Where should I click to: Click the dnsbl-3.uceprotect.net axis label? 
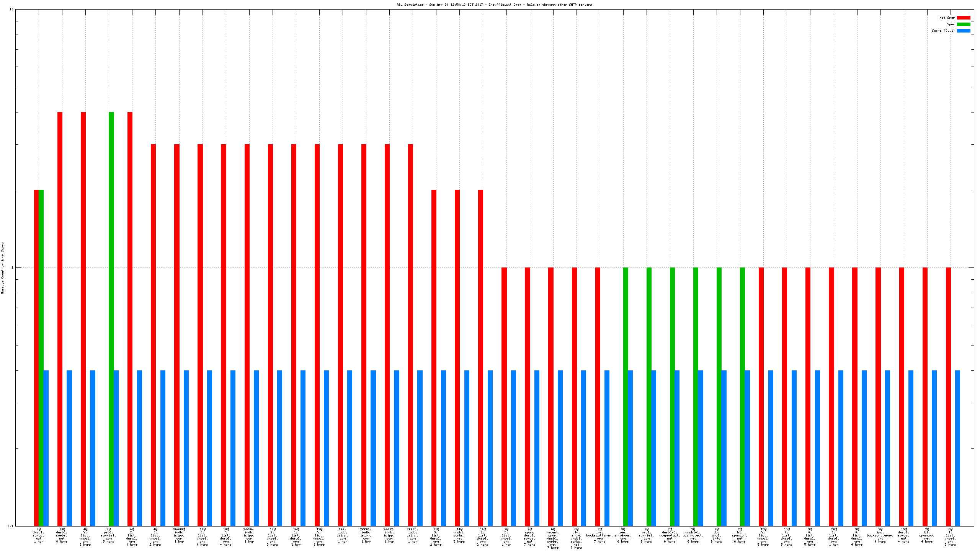tap(670, 535)
